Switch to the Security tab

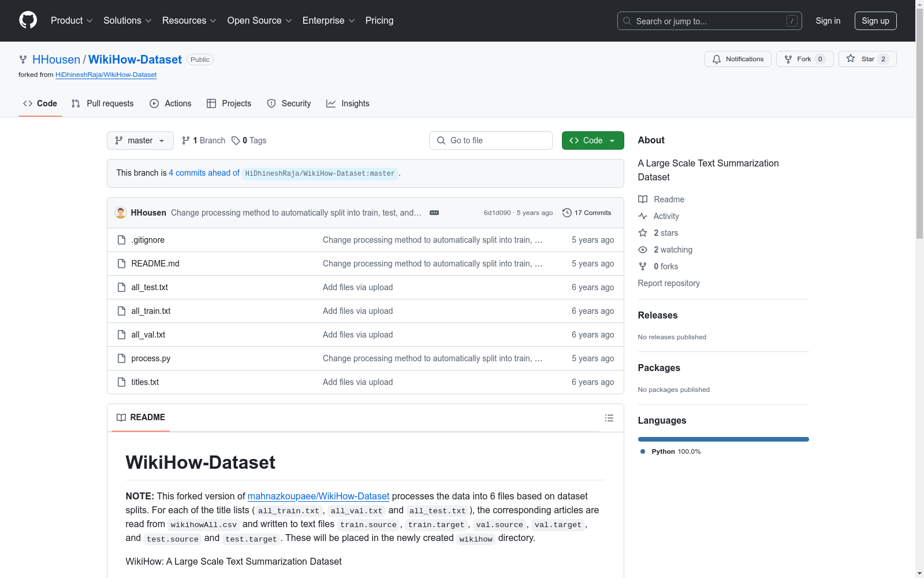coord(289,103)
